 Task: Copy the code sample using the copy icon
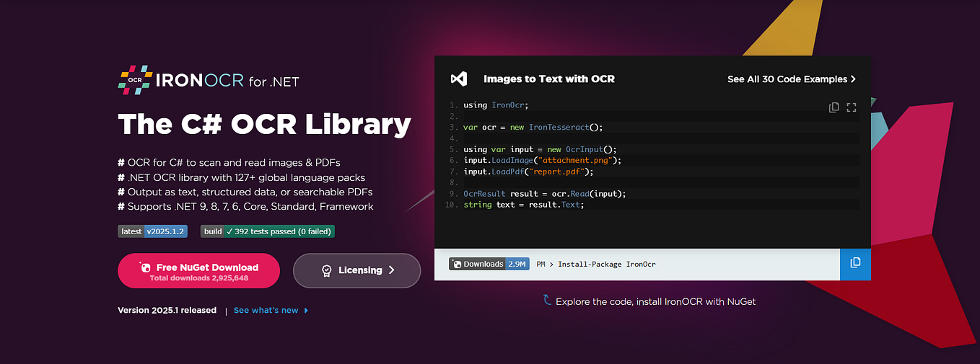tap(834, 107)
